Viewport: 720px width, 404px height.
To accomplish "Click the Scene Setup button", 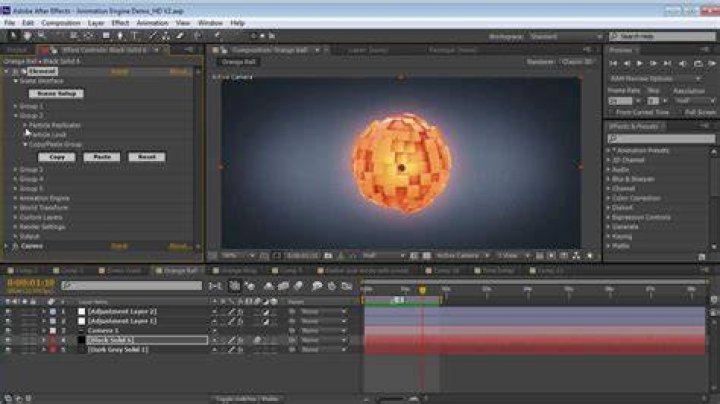I will point(56,93).
